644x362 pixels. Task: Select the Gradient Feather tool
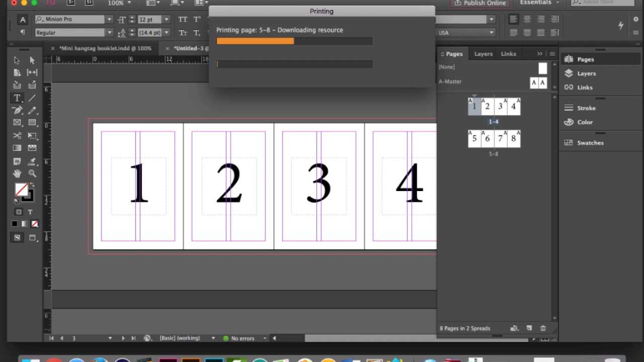point(32,148)
